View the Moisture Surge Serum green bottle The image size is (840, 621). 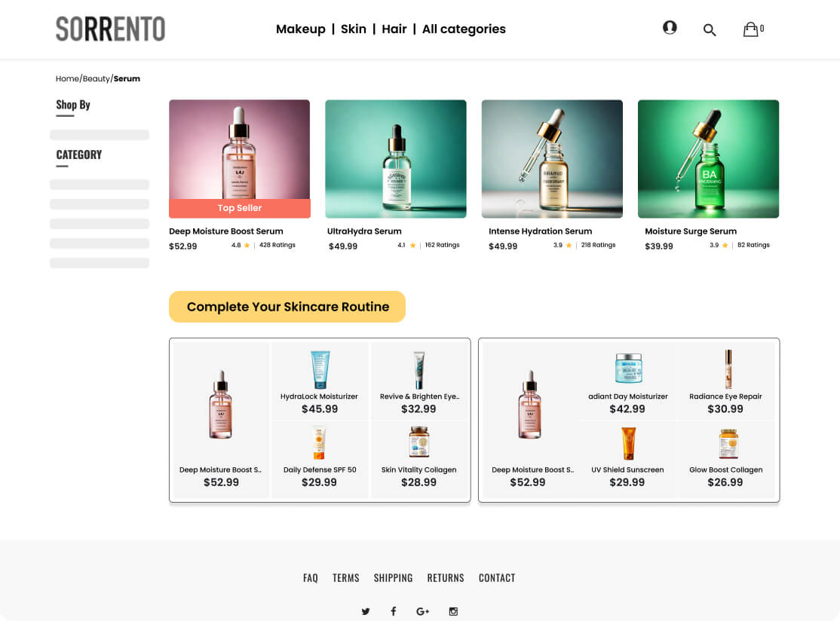tap(708, 159)
